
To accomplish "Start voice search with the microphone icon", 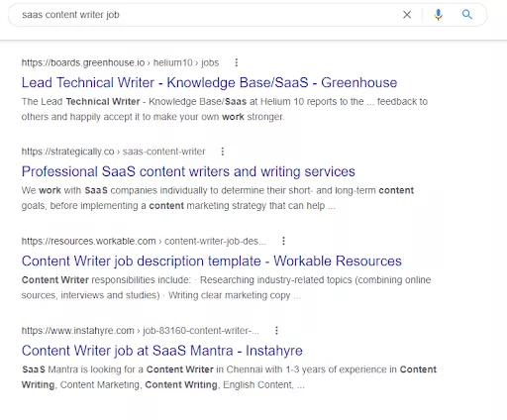I will [438, 15].
